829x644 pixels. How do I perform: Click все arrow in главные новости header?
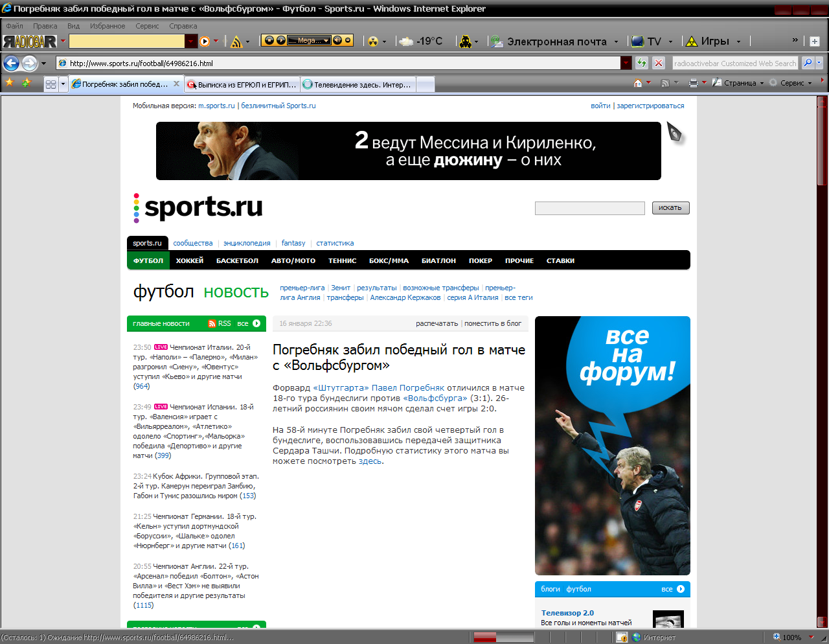pos(256,323)
